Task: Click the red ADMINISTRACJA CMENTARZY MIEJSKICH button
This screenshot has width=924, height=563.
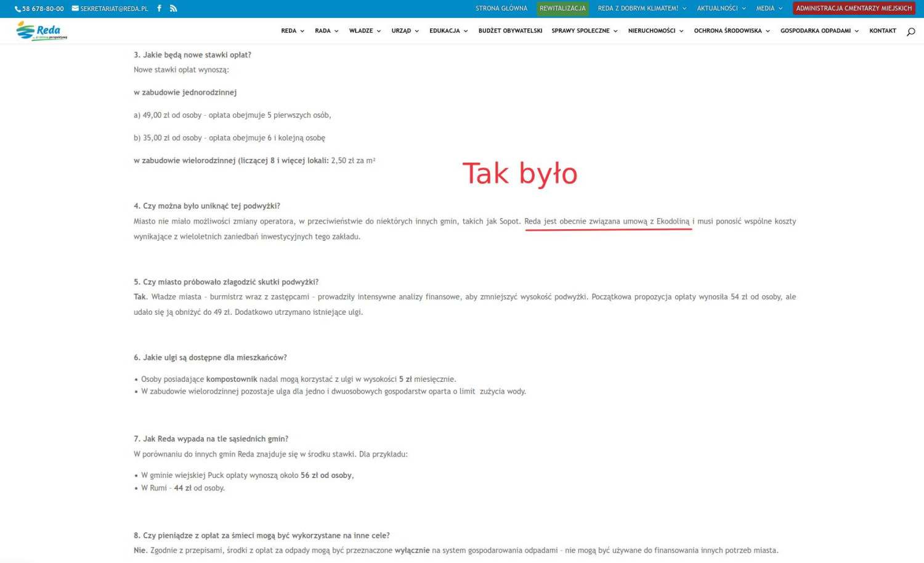Action: tap(854, 9)
